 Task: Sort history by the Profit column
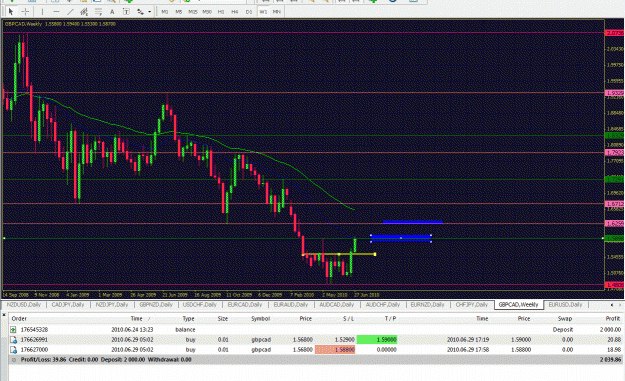tap(613, 318)
